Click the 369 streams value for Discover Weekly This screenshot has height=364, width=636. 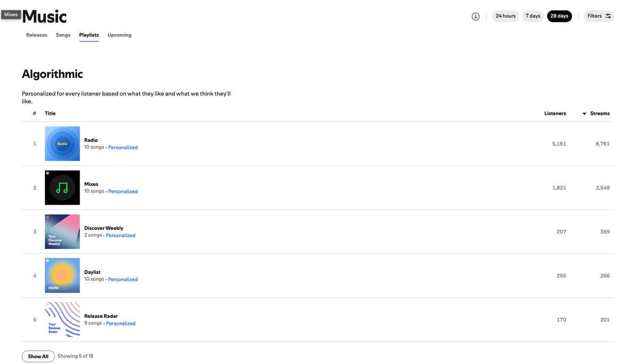[605, 232]
